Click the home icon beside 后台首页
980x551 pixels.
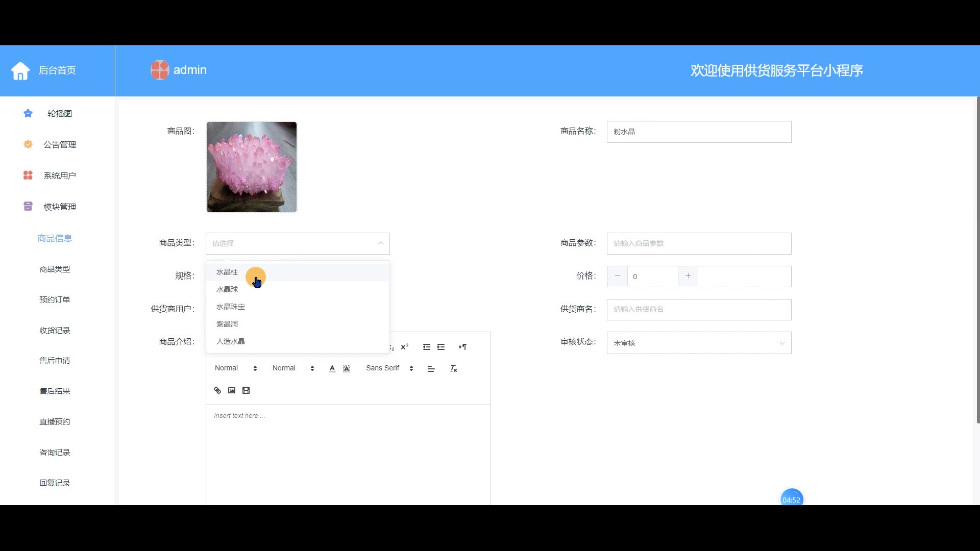tap(20, 71)
